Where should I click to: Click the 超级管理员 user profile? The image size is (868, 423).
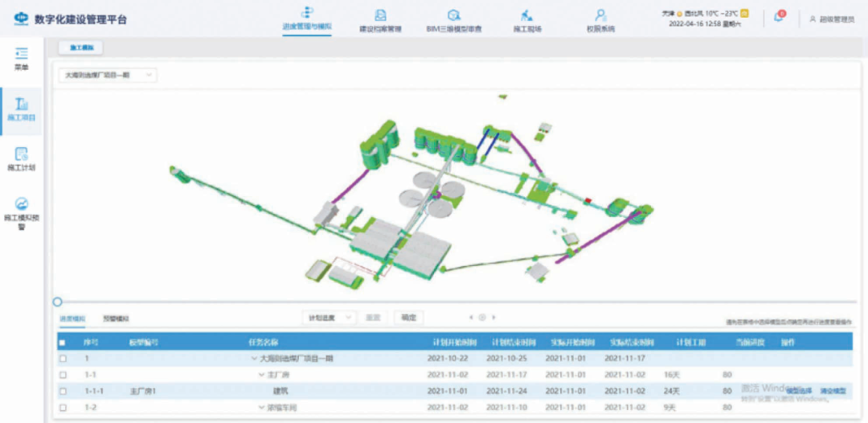coord(832,18)
